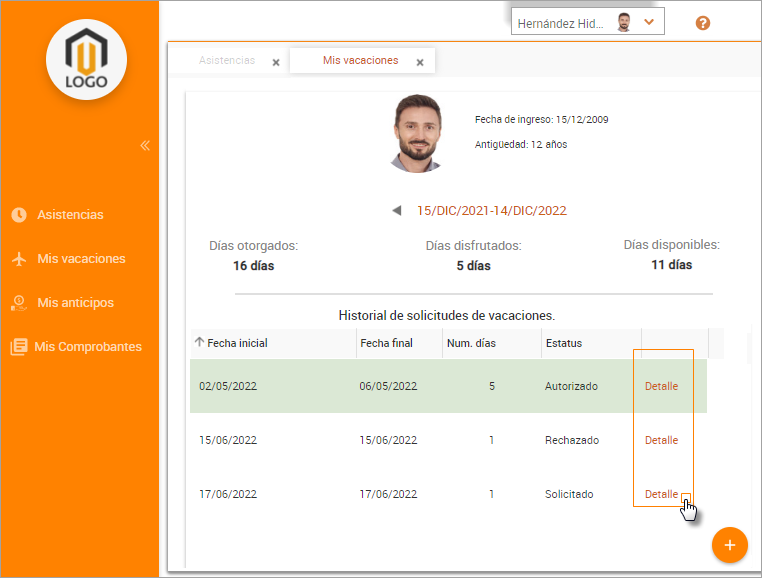Click the orange plus add request button
The height and width of the screenshot is (578, 762).
(x=729, y=545)
